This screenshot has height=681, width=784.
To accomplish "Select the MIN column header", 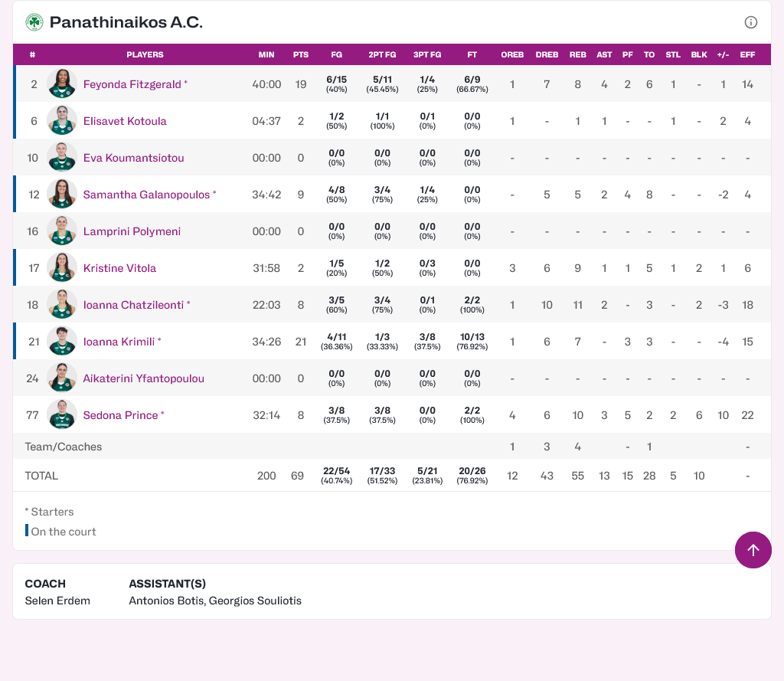I will (x=266, y=55).
